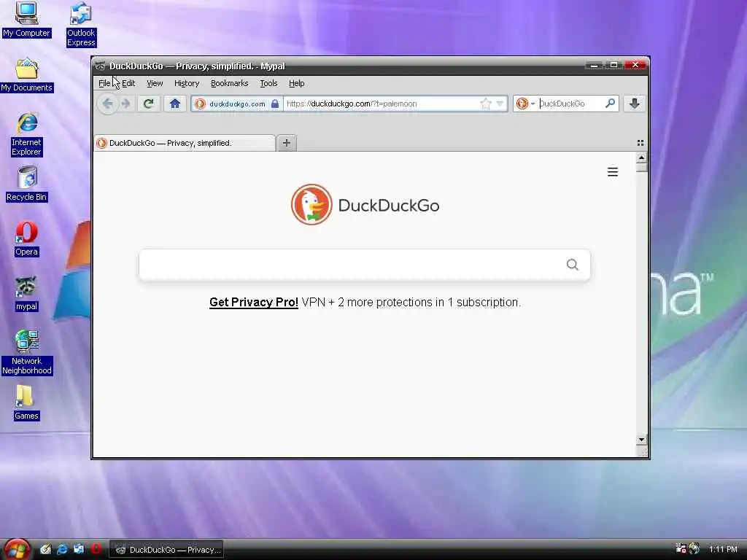Select the Games desktop folder

[x=26, y=402]
